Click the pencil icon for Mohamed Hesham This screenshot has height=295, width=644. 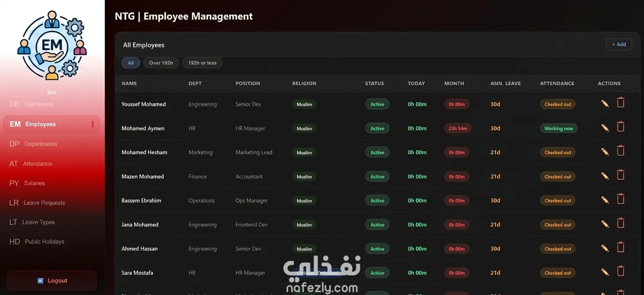605,152
